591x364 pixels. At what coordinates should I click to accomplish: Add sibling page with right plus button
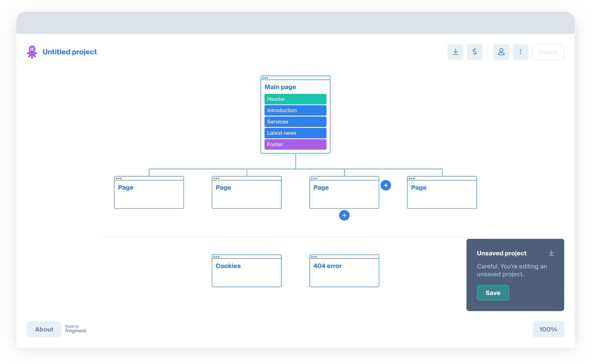pyautogui.click(x=385, y=186)
